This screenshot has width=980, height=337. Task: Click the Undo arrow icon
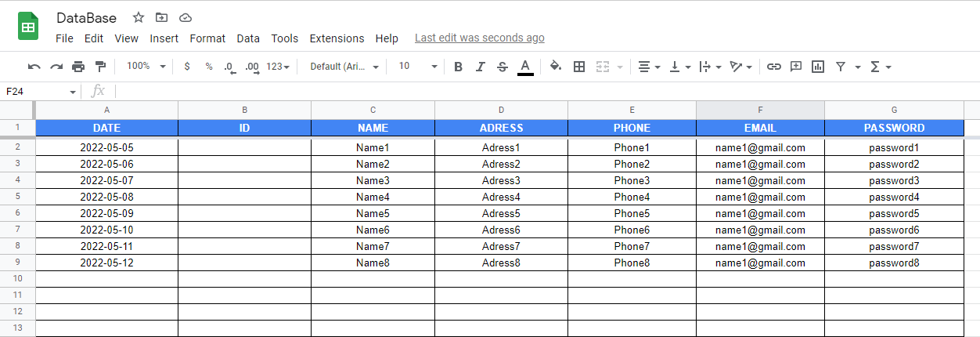(x=34, y=67)
